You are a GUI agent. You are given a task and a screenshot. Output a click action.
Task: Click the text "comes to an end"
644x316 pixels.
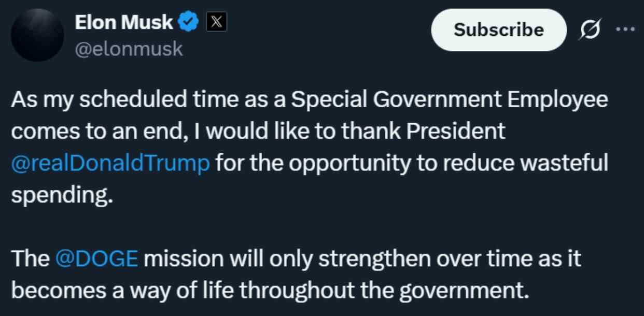click(x=96, y=132)
